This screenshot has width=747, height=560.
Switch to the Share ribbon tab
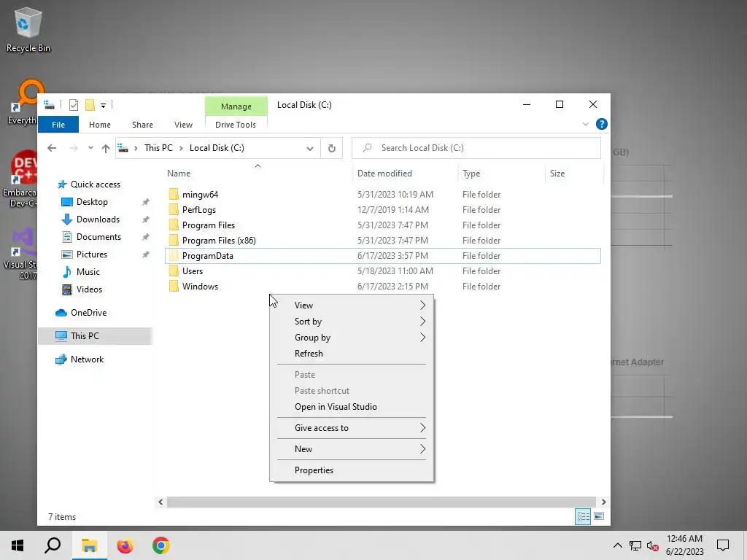click(x=142, y=125)
